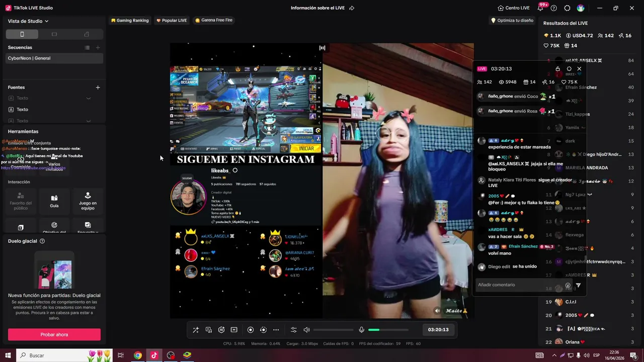Image resolution: width=644 pixels, height=362 pixels.
Task: Open chat overlay settings gear
Action: pyautogui.click(x=569, y=69)
